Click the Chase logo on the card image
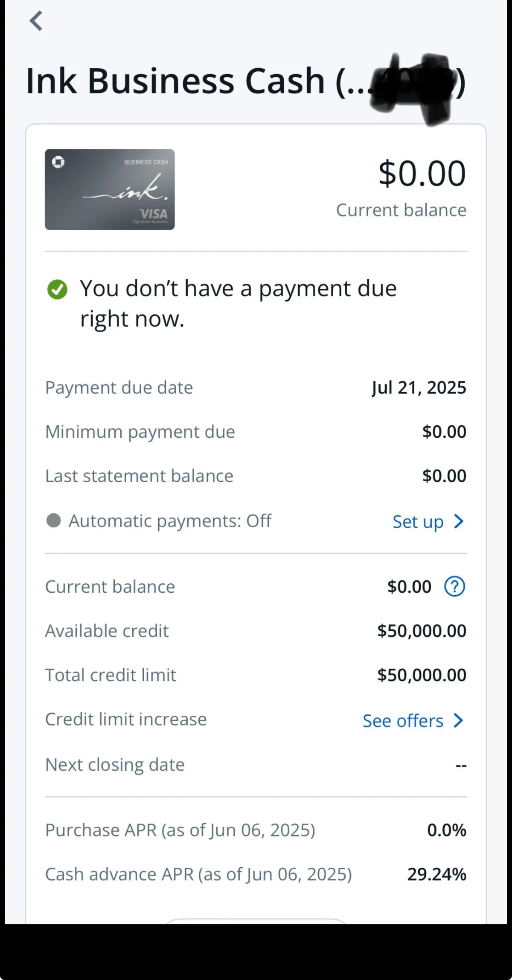 [x=58, y=162]
